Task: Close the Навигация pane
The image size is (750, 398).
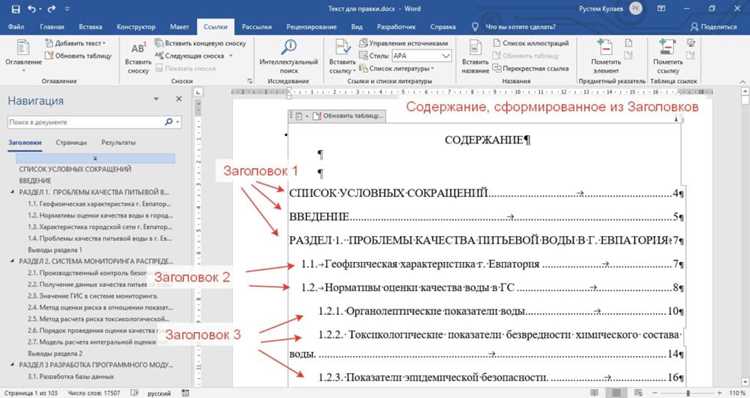Action: coord(179,99)
